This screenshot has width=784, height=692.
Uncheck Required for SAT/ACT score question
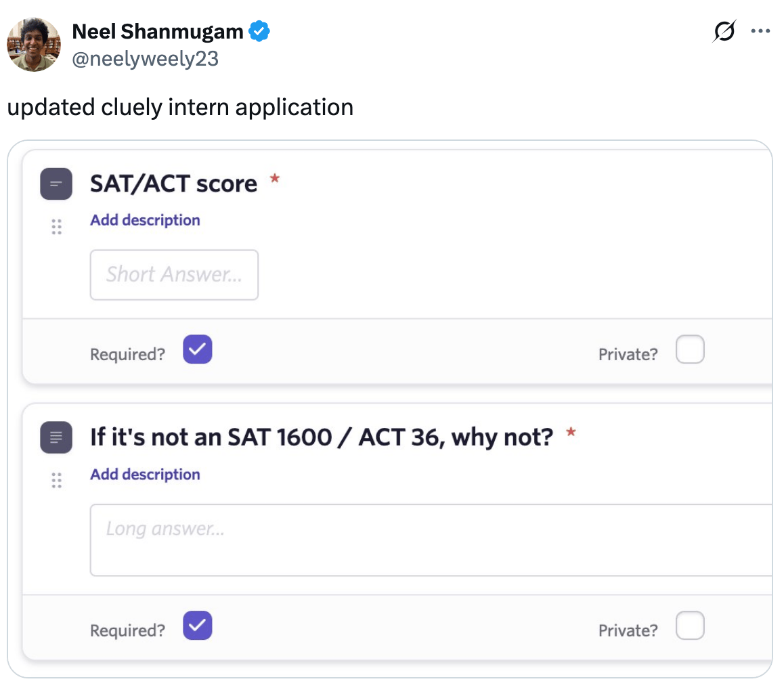[198, 350]
